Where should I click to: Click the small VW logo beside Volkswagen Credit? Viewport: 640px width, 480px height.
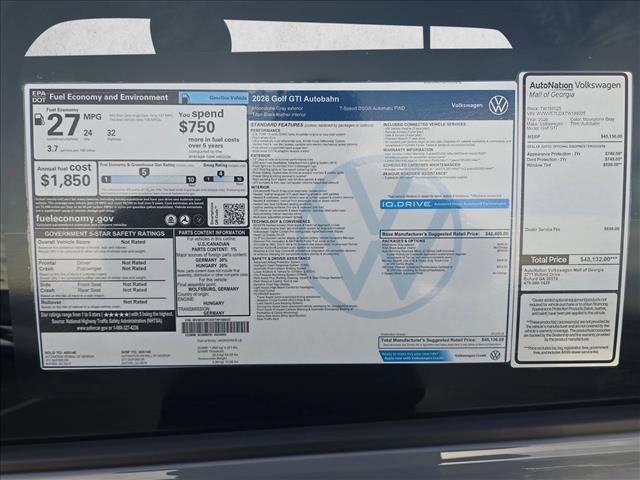495,355
